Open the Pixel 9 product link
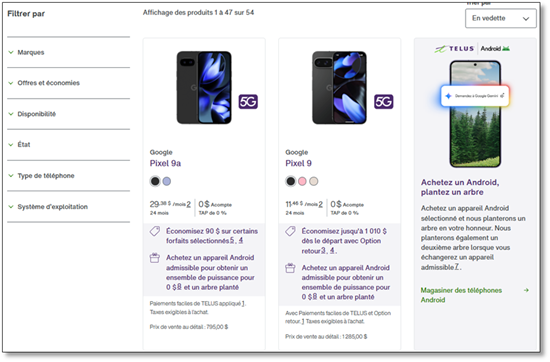550x362 pixels. (299, 163)
